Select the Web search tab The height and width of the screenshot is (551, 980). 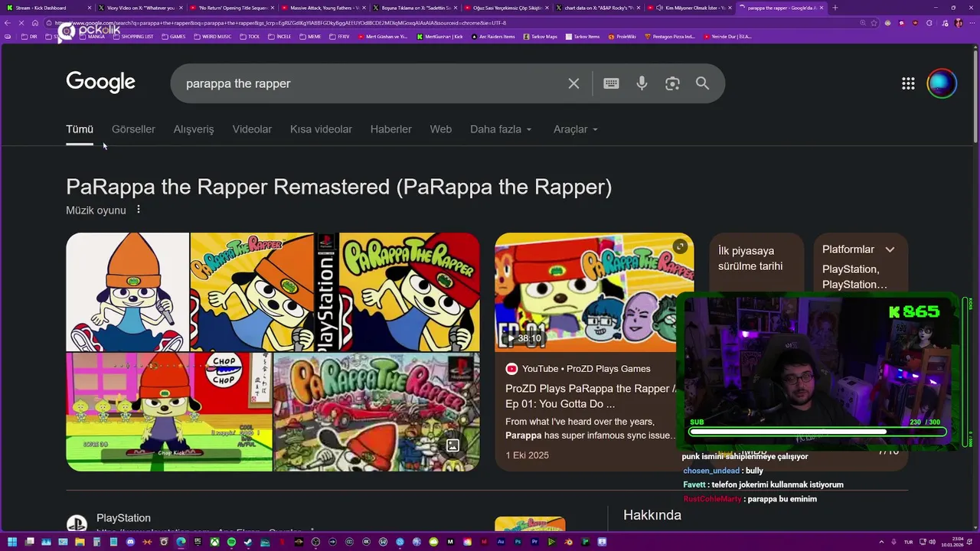click(440, 129)
